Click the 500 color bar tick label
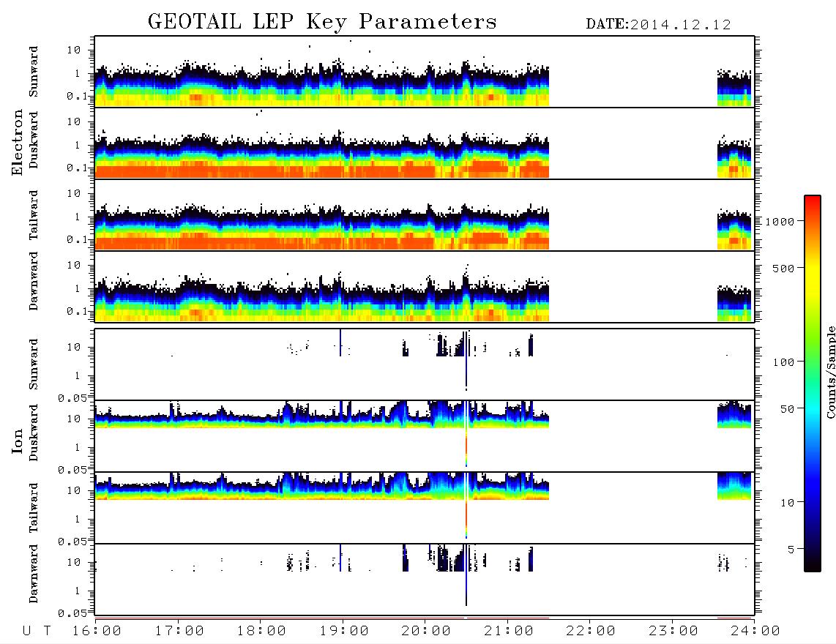The image size is (836, 644). point(783,269)
